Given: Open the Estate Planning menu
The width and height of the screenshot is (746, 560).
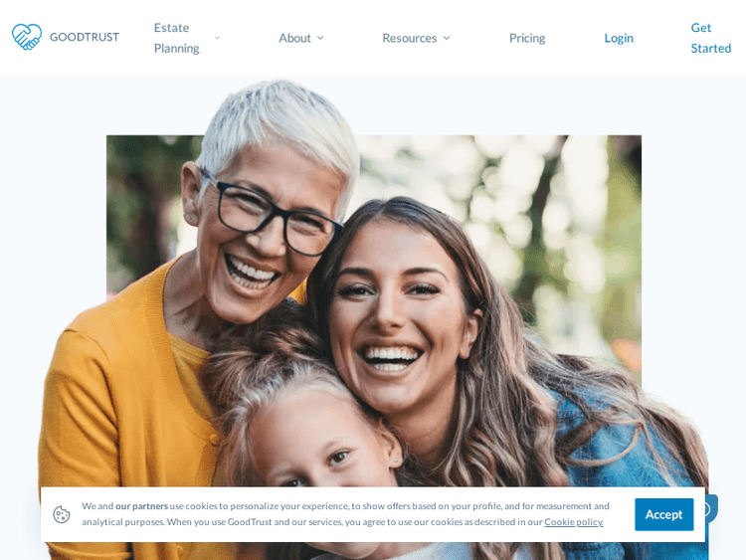Looking at the screenshot, I should click(x=176, y=38).
